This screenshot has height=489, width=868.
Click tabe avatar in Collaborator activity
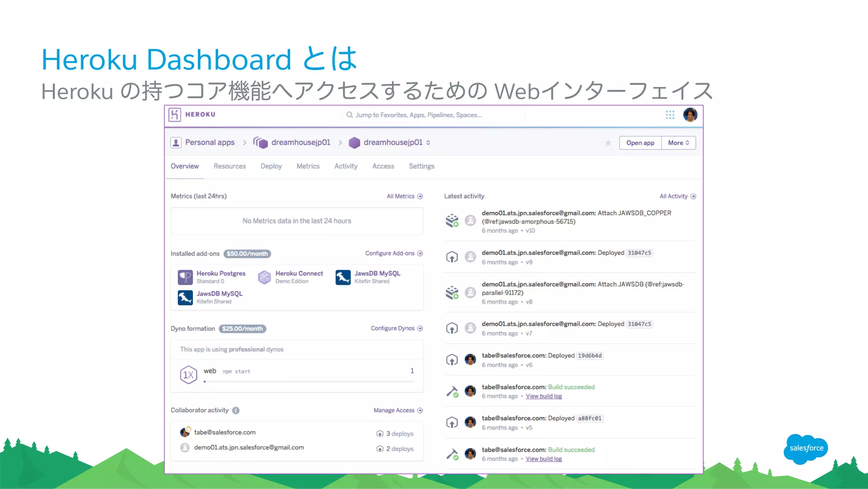click(185, 432)
